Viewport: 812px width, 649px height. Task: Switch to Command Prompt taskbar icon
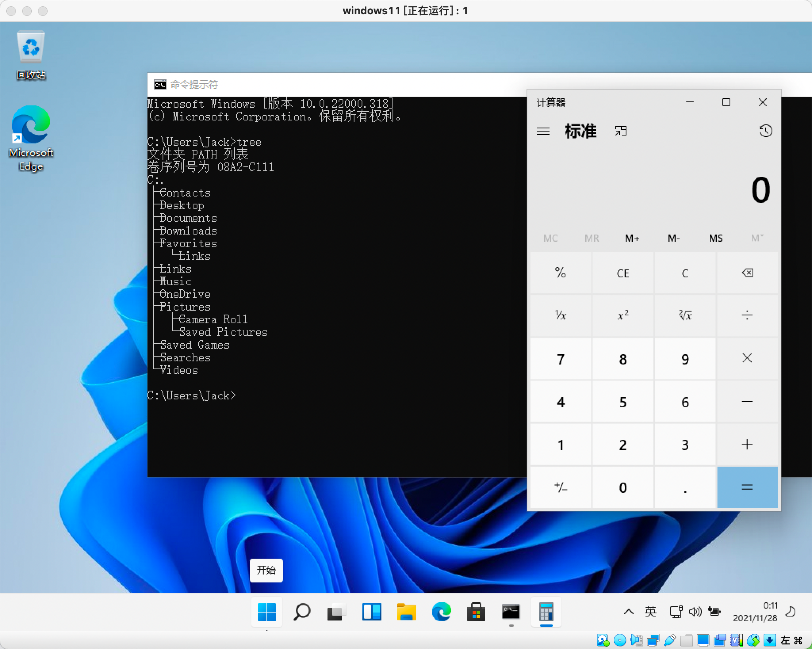tap(511, 612)
